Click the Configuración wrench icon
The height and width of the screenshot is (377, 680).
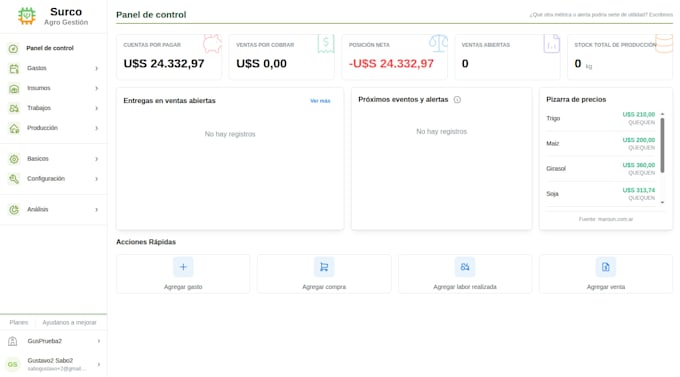(14, 179)
